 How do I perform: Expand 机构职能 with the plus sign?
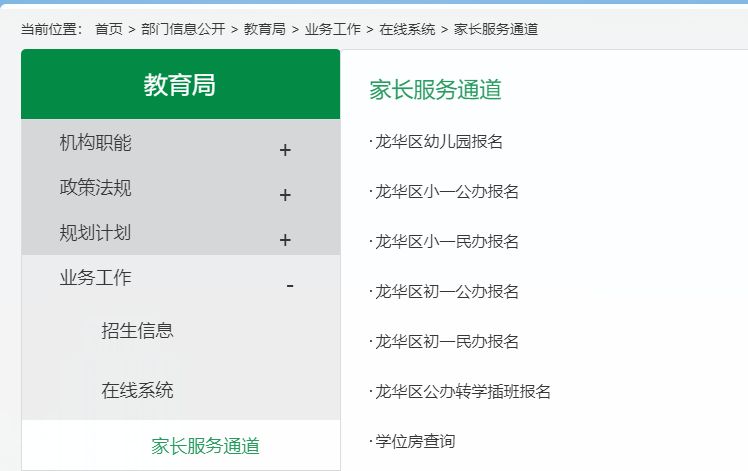click(285, 150)
